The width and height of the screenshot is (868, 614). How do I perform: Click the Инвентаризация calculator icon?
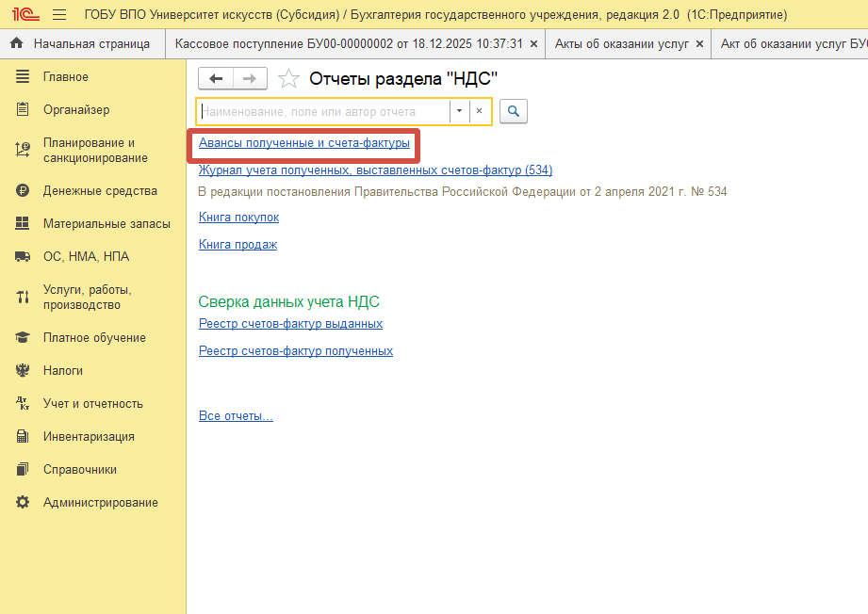click(x=22, y=436)
